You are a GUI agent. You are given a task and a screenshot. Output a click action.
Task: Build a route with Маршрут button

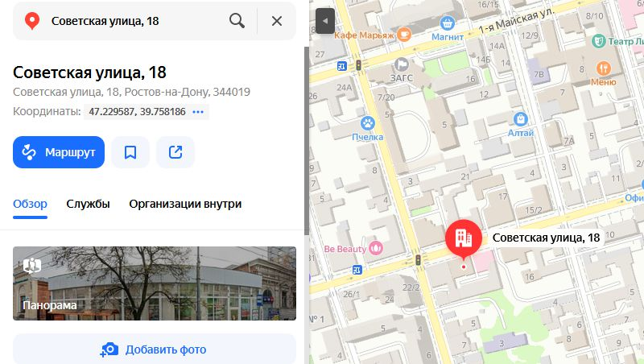pyautogui.click(x=59, y=152)
